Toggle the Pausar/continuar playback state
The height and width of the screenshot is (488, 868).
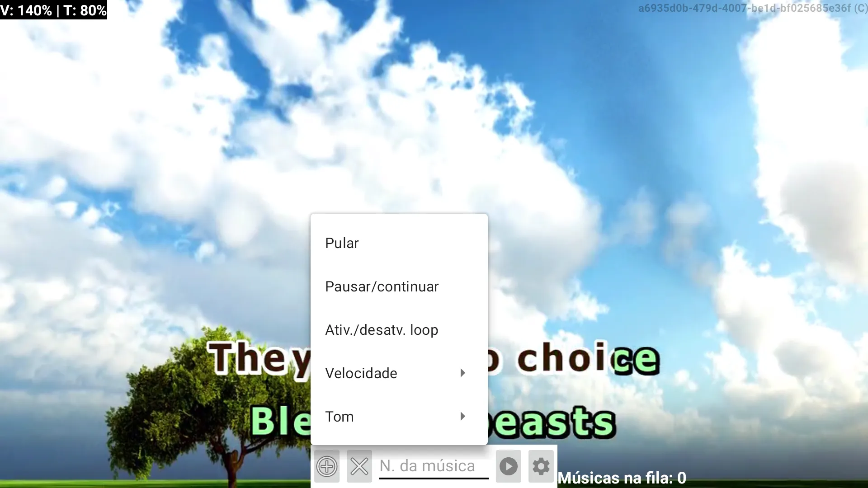(x=382, y=286)
